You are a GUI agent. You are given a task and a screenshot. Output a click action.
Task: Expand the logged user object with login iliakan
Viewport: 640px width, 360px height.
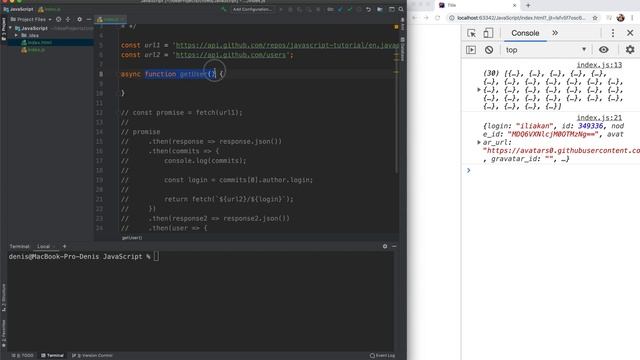coord(479,142)
